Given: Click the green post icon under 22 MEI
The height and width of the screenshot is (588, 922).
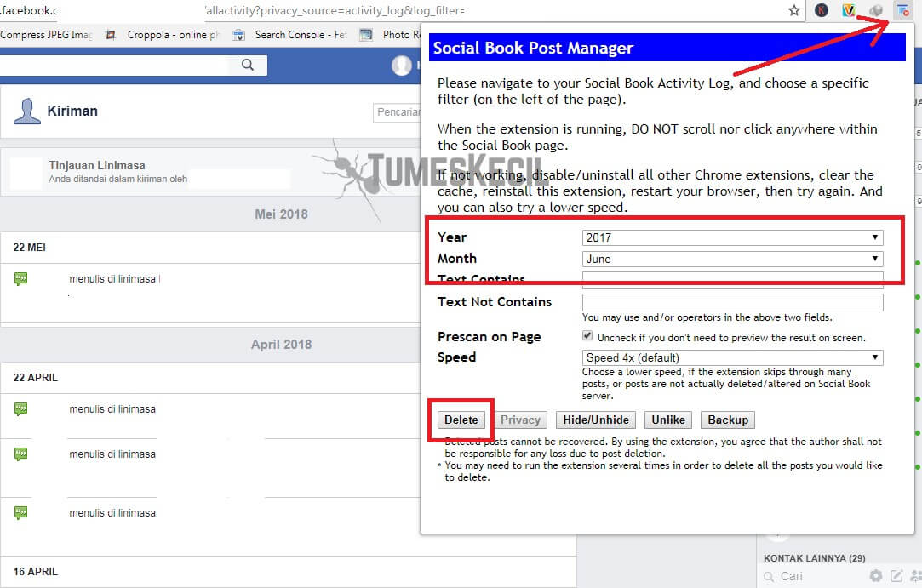Looking at the screenshot, I should pyautogui.click(x=20, y=279).
